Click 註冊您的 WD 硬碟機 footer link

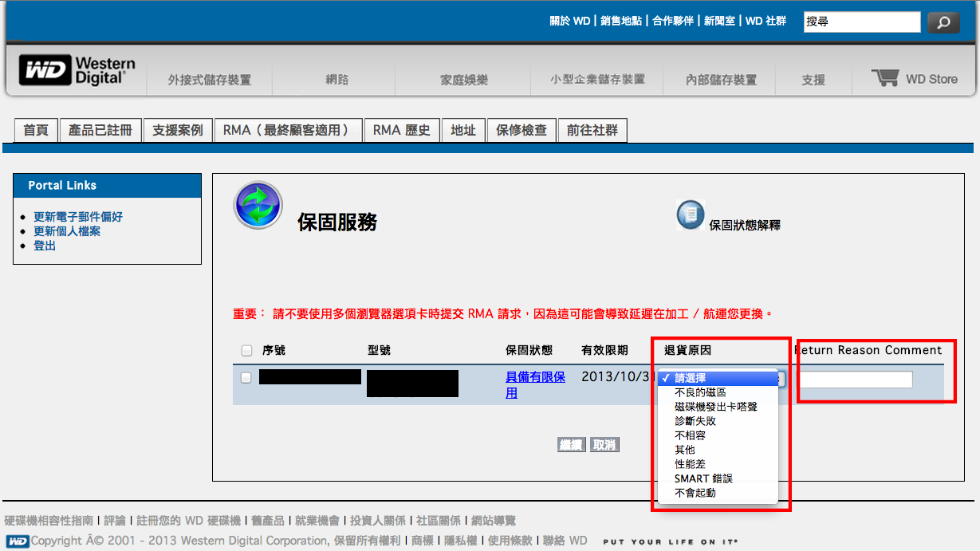click(188, 520)
